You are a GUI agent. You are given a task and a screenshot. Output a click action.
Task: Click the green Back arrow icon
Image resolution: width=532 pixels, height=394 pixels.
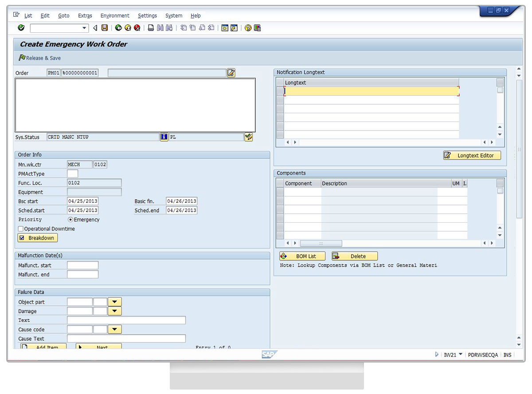pos(118,28)
